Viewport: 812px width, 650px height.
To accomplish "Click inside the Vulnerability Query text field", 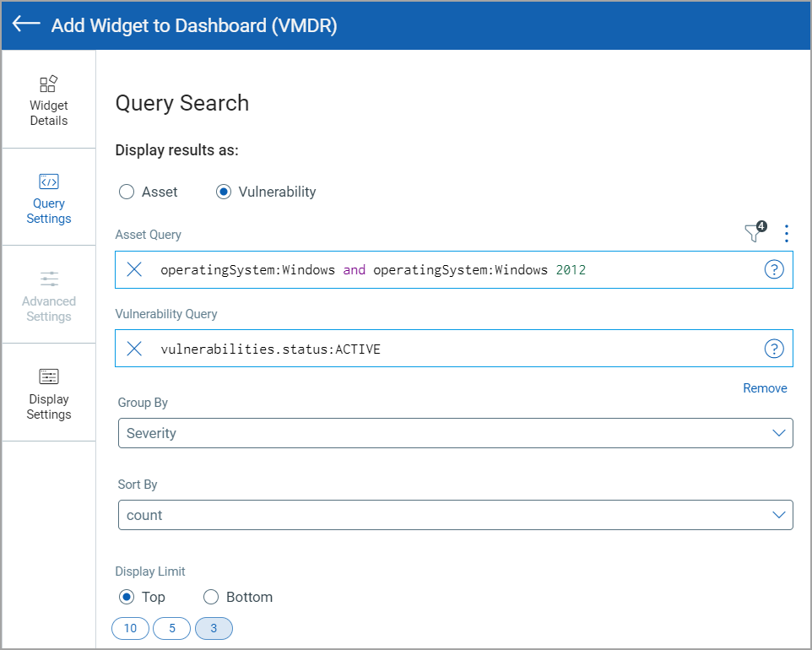I will tap(456, 349).
